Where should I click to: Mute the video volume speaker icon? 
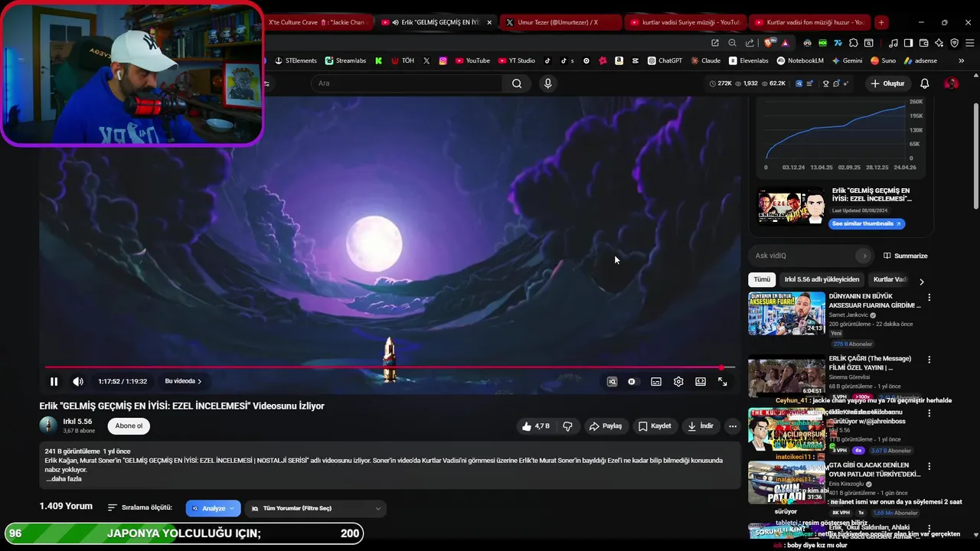point(78,381)
